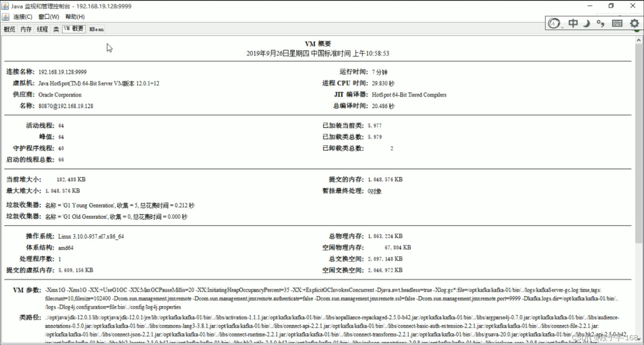
Task: Click the total swap space value 2,097,148 KB
Action: tap(385, 259)
